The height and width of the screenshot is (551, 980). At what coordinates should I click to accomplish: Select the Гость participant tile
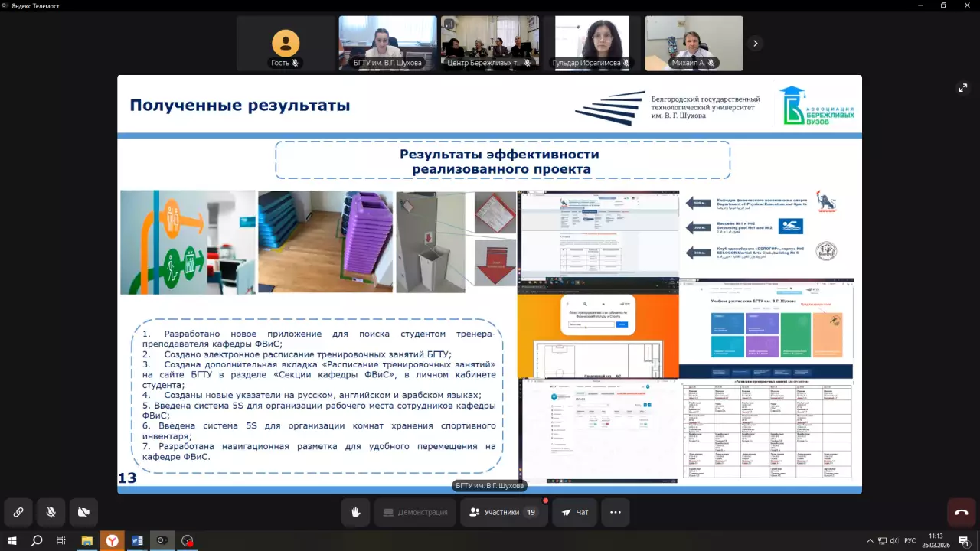pyautogui.click(x=286, y=44)
